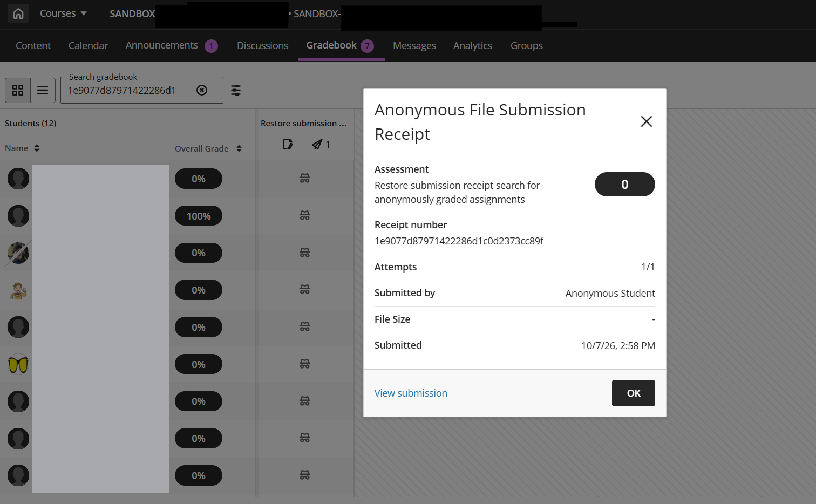Screen dimensions: 816x504
Task: Click the submitted date 10/7/26, 2:58 PM
Action: tap(618, 346)
